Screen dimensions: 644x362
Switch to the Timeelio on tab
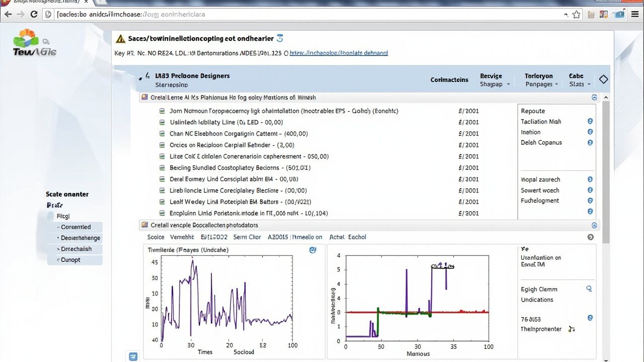[x=307, y=237]
